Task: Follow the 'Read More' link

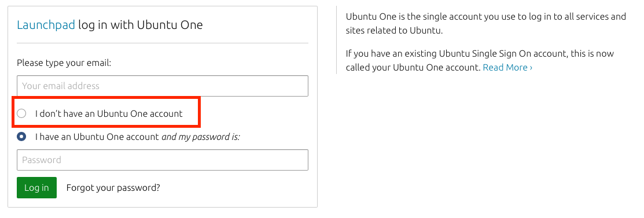Action: tap(505, 67)
